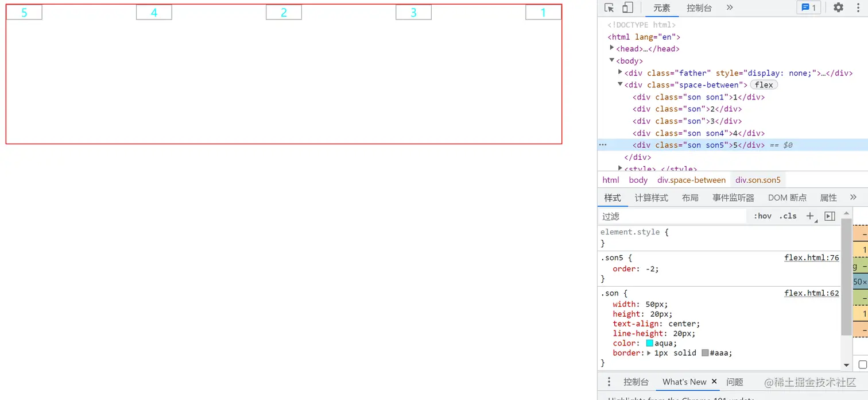Open flex.html:76 source link
This screenshot has width=868, height=400.
click(x=812, y=258)
